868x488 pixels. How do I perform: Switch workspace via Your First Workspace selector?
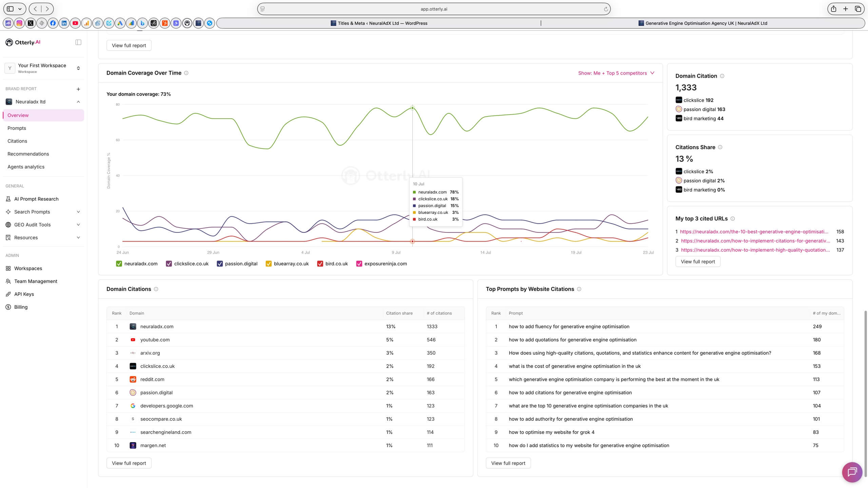(x=43, y=68)
